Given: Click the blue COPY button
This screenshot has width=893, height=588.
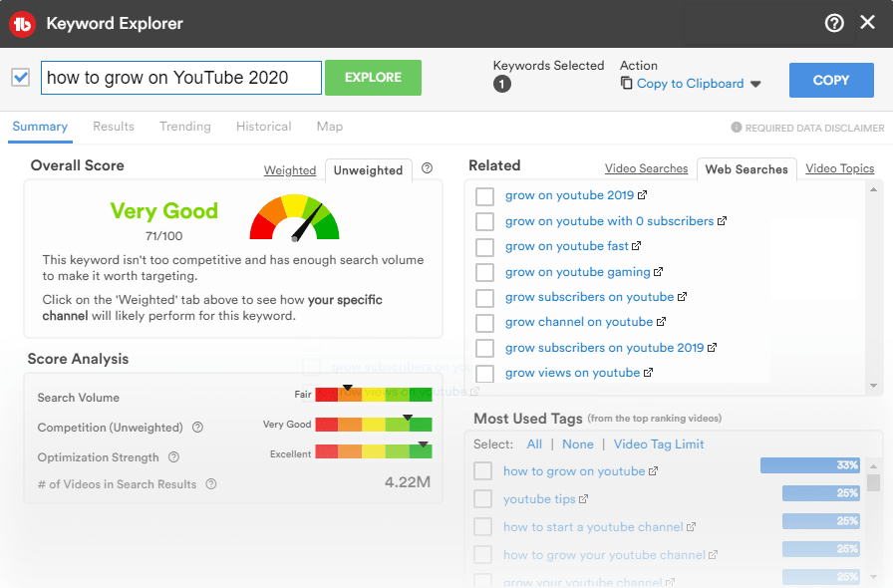Looking at the screenshot, I should click(x=830, y=80).
